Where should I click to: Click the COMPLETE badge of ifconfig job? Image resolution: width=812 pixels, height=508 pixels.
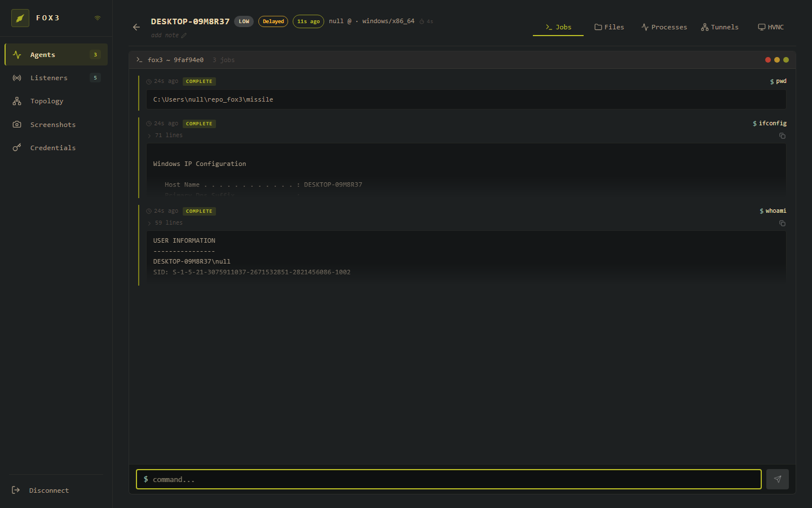tap(199, 124)
